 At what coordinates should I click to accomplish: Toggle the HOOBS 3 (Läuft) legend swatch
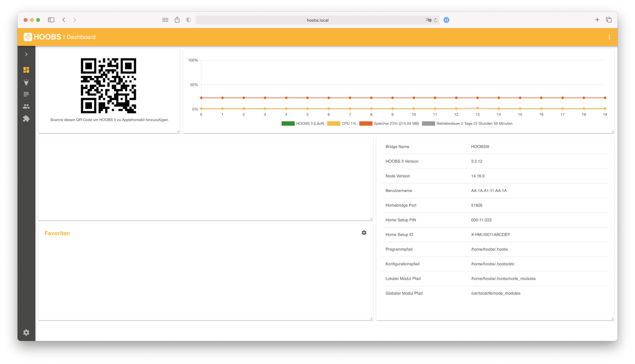tap(288, 123)
